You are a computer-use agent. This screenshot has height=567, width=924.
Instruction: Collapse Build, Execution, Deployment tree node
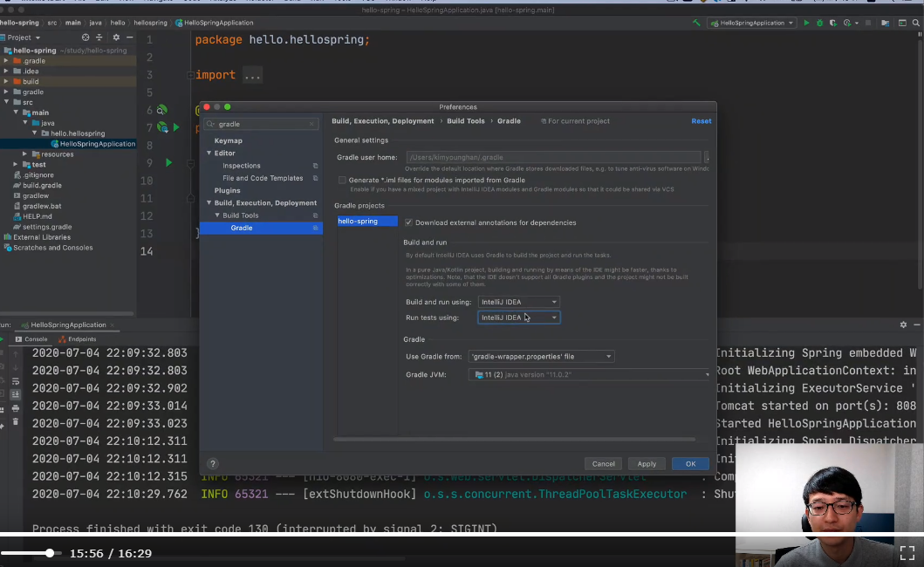click(209, 202)
